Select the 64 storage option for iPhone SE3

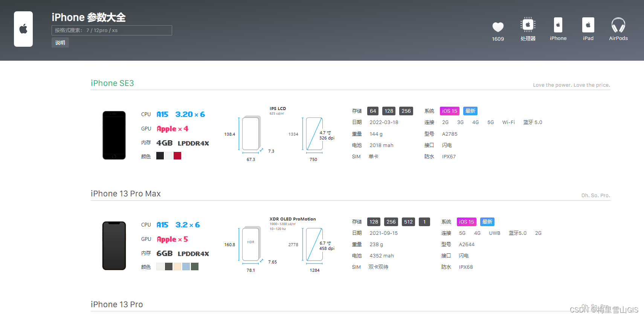coord(373,111)
